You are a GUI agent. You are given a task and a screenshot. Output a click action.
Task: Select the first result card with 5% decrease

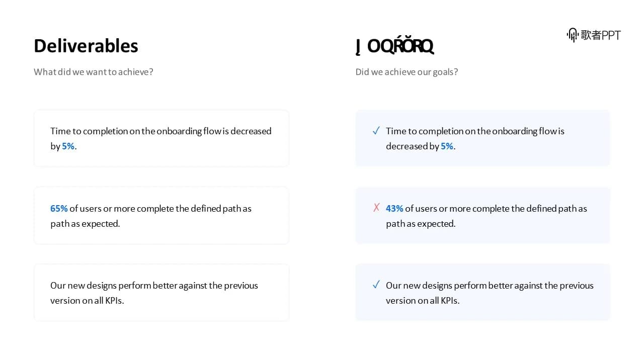coord(482,138)
